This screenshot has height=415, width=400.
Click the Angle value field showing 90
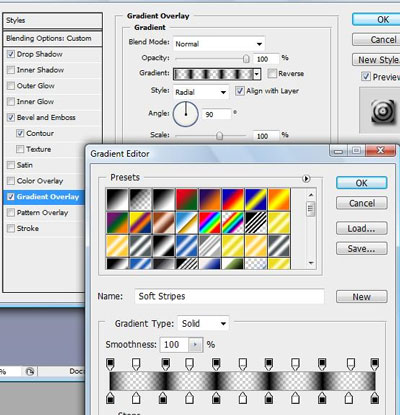pyautogui.click(x=217, y=114)
